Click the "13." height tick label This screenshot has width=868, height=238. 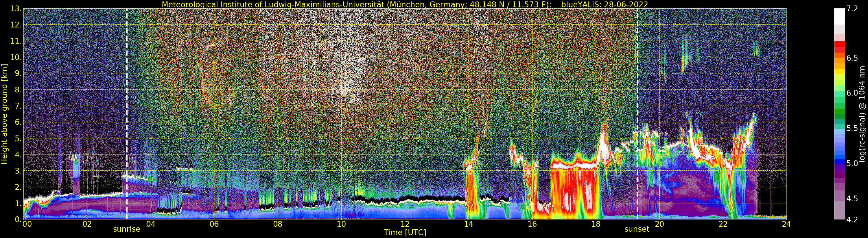(x=16, y=9)
